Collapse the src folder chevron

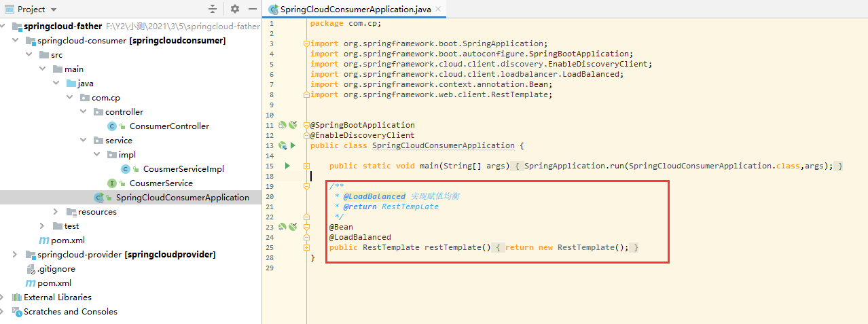coord(29,55)
